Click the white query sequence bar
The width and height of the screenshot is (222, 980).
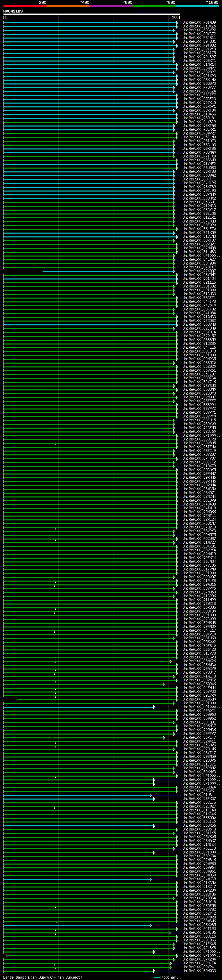tap(92, 14)
